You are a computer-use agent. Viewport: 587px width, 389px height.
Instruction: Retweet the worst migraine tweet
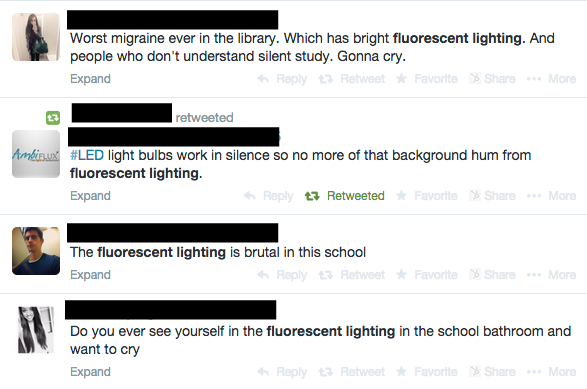352,79
